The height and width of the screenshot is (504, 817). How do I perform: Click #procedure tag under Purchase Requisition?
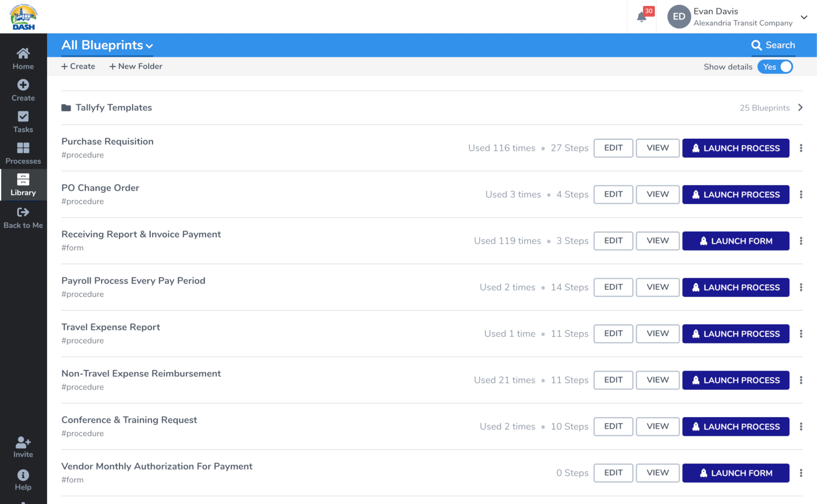coord(83,155)
